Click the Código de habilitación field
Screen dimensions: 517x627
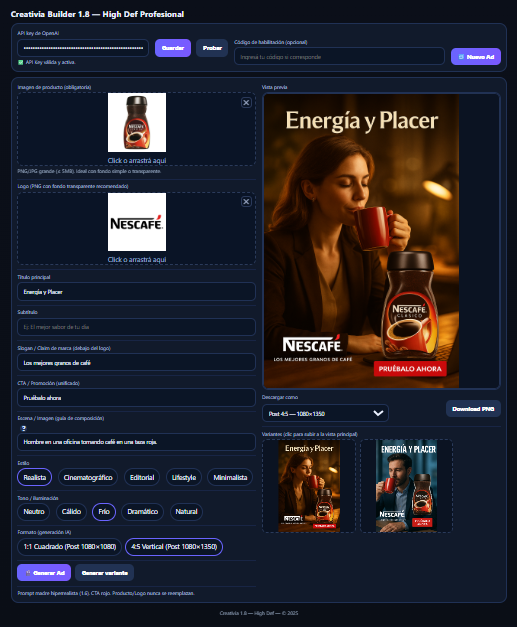pos(339,57)
